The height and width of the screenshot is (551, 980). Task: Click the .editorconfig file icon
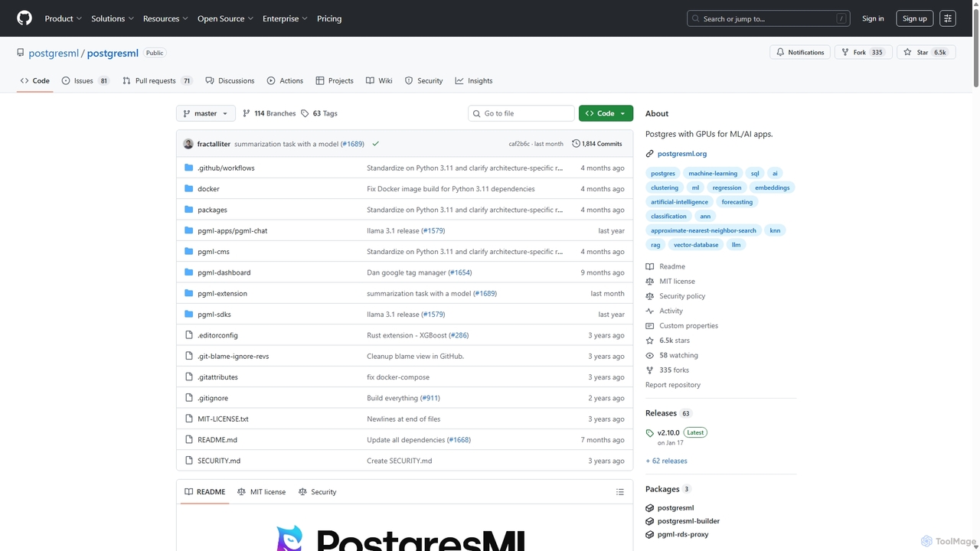coord(189,335)
